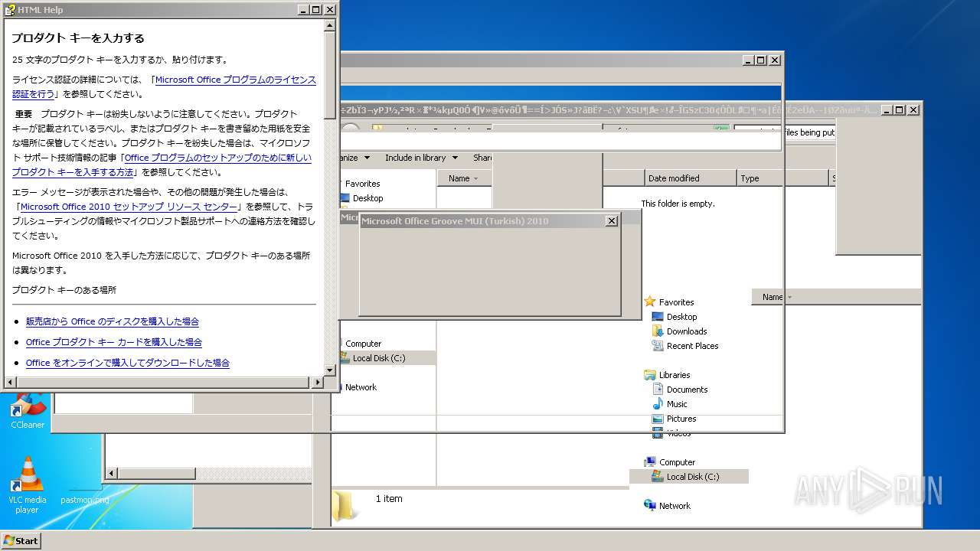
Task: Click the Recent Places icon in right Explorer
Action: pyautogui.click(x=658, y=346)
